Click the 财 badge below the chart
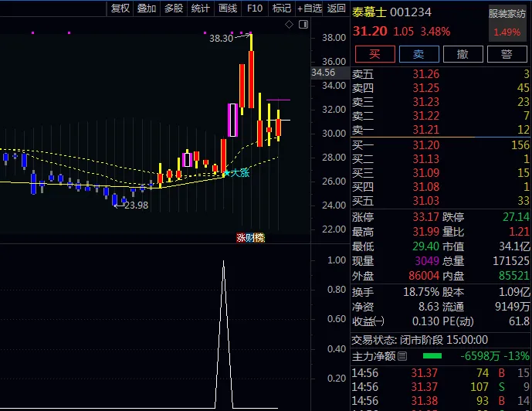Viewport: 532px width, 411px height. (x=250, y=238)
